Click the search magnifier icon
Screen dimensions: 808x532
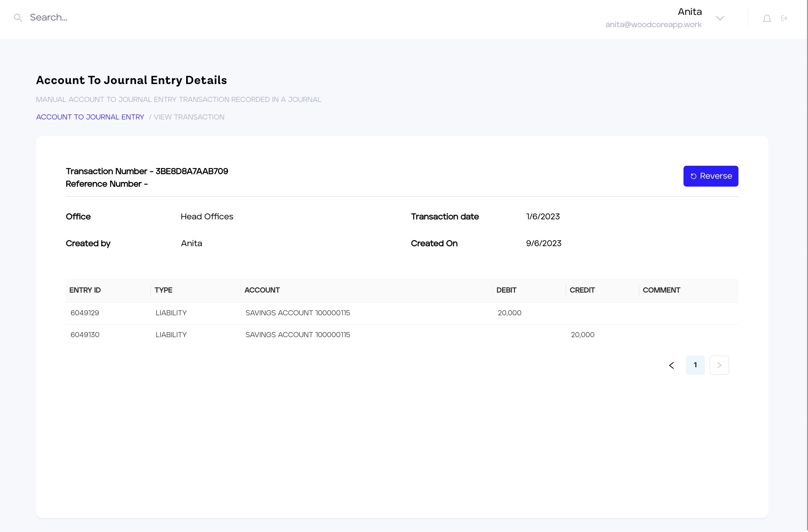coord(18,18)
